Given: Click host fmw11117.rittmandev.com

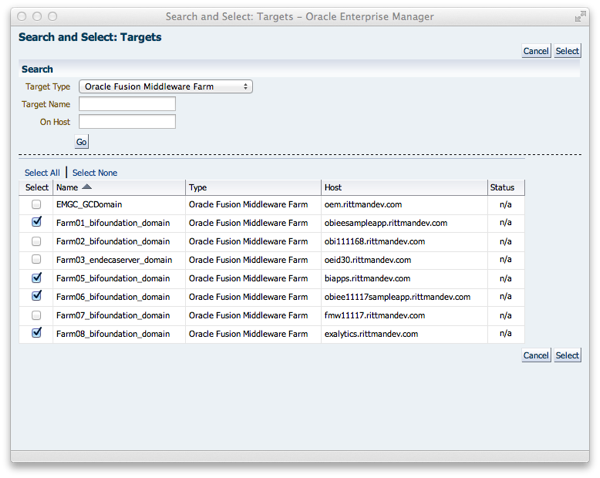Looking at the screenshot, I should pos(375,315).
